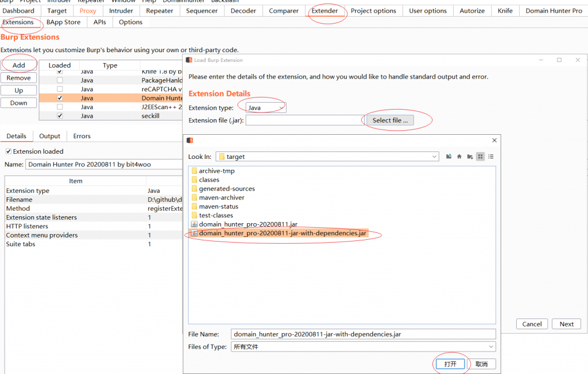The image size is (588, 374).
Task: Expand the Look In folder dropdown
Action: (x=435, y=157)
